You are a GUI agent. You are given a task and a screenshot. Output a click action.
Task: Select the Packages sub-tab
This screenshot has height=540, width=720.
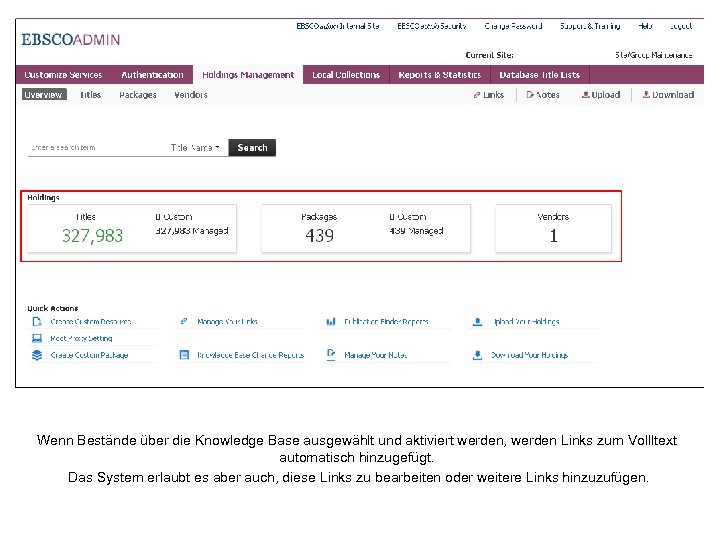pyautogui.click(x=138, y=95)
